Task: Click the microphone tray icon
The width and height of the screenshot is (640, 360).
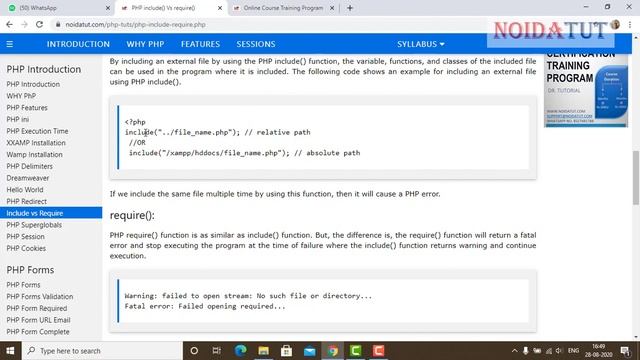Action: coord(526,351)
